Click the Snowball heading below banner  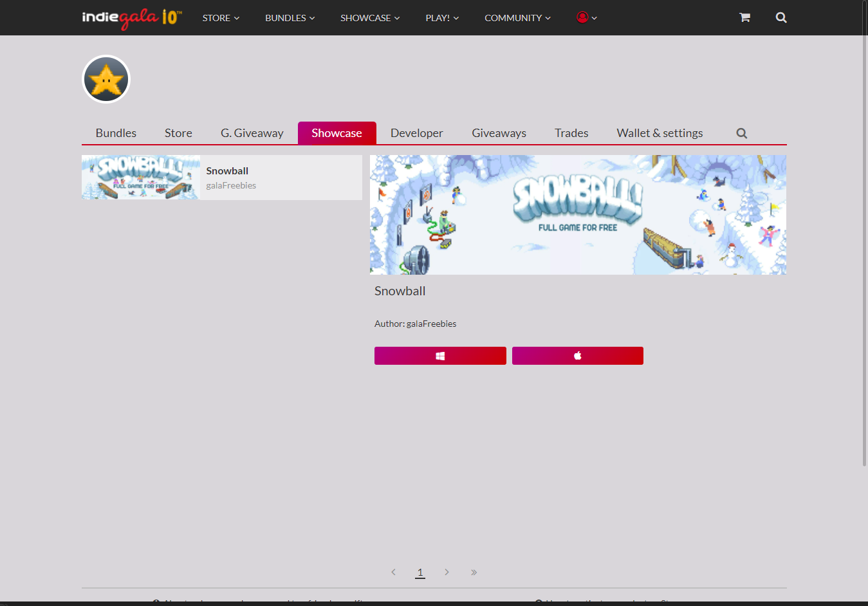pos(400,291)
